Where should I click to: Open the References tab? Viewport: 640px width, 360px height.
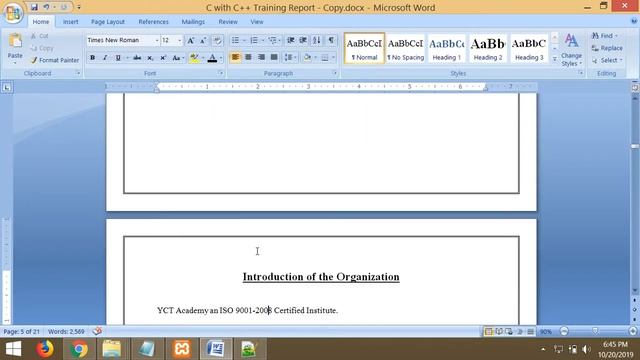153,22
